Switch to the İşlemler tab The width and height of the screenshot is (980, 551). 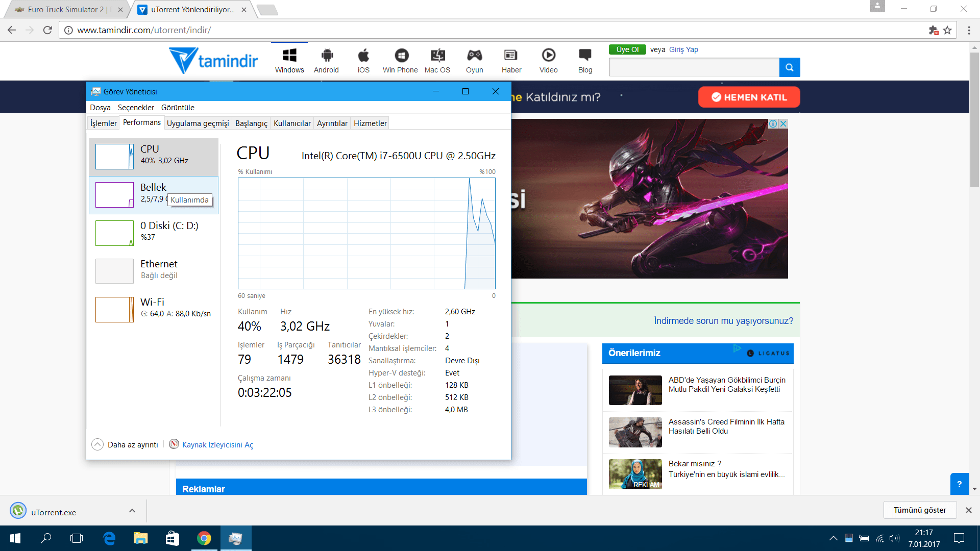click(x=103, y=123)
